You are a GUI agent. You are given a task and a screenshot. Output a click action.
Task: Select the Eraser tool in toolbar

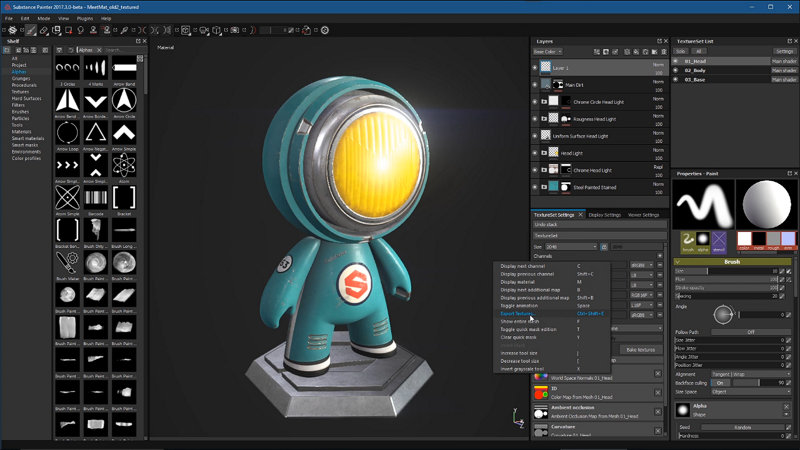pos(43,30)
